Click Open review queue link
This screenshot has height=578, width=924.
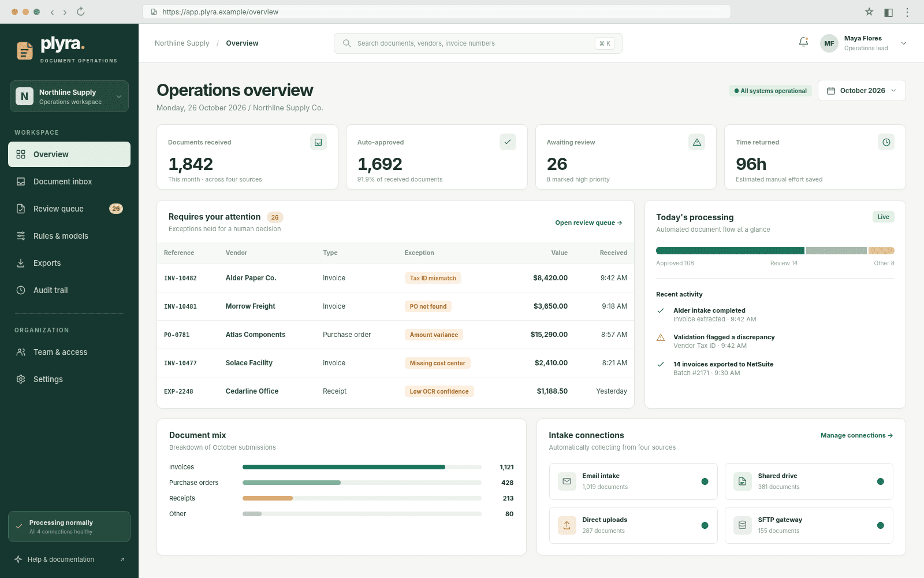tap(588, 223)
